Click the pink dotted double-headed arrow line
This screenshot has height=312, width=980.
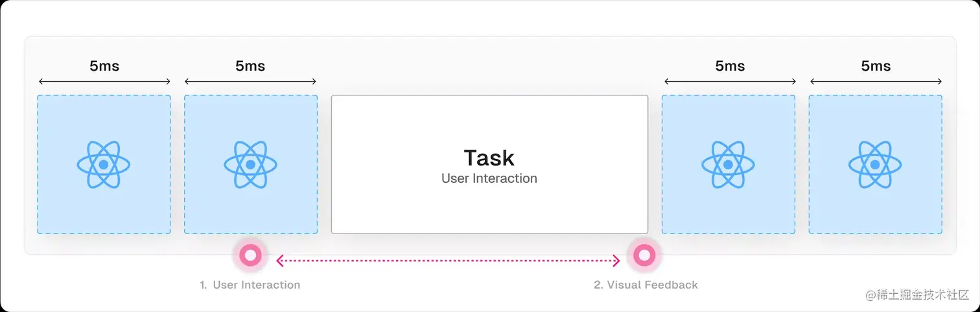[x=448, y=261]
